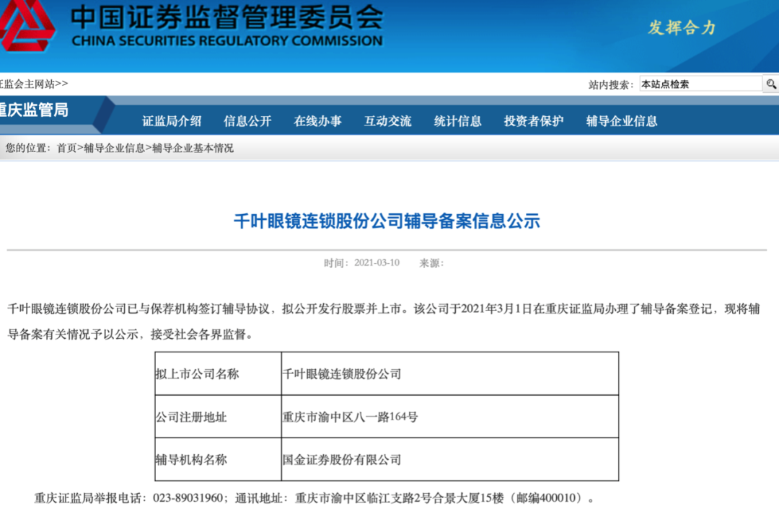Viewport: 779px width, 532px height.
Task: Open the 统计信息 menu
Action: point(457,120)
